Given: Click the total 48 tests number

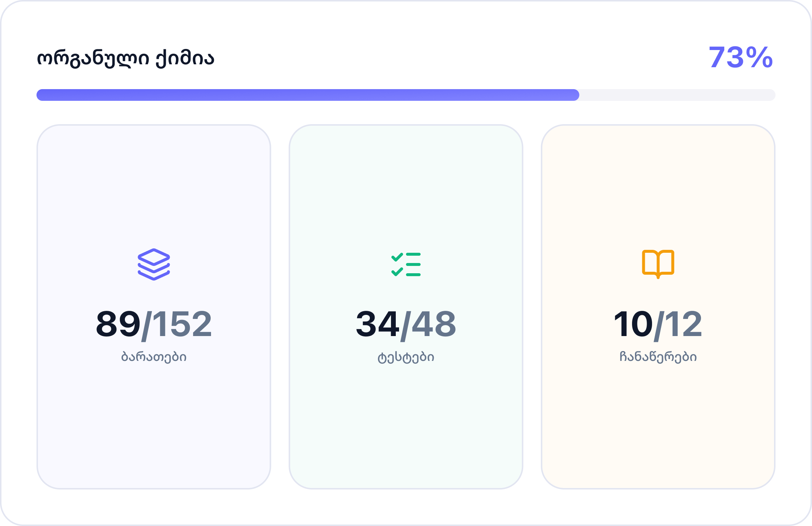Looking at the screenshot, I should coord(434,324).
